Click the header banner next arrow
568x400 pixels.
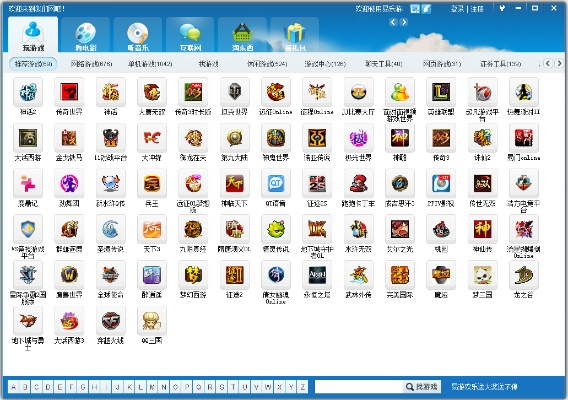tap(404, 22)
